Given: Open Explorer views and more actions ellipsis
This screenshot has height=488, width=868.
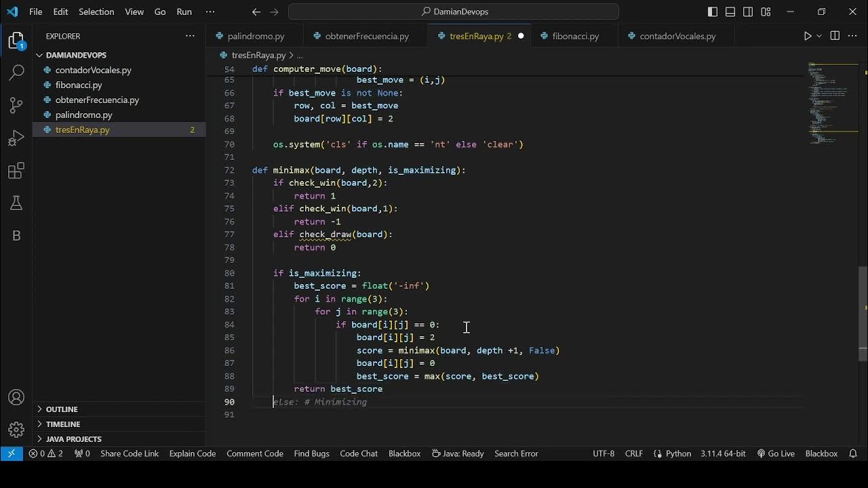Looking at the screenshot, I should [x=190, y=36].
